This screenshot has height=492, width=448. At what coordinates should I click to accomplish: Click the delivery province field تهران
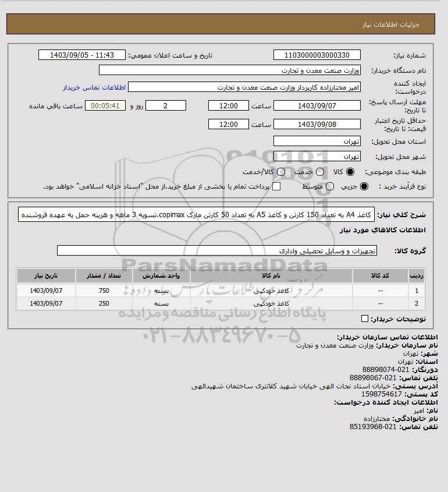317,141
